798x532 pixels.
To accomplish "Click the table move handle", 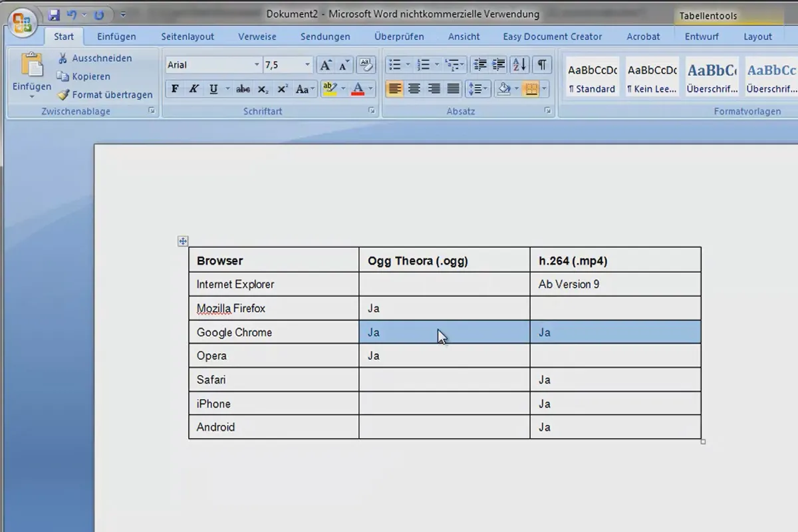I will click(x=183, y=241).
